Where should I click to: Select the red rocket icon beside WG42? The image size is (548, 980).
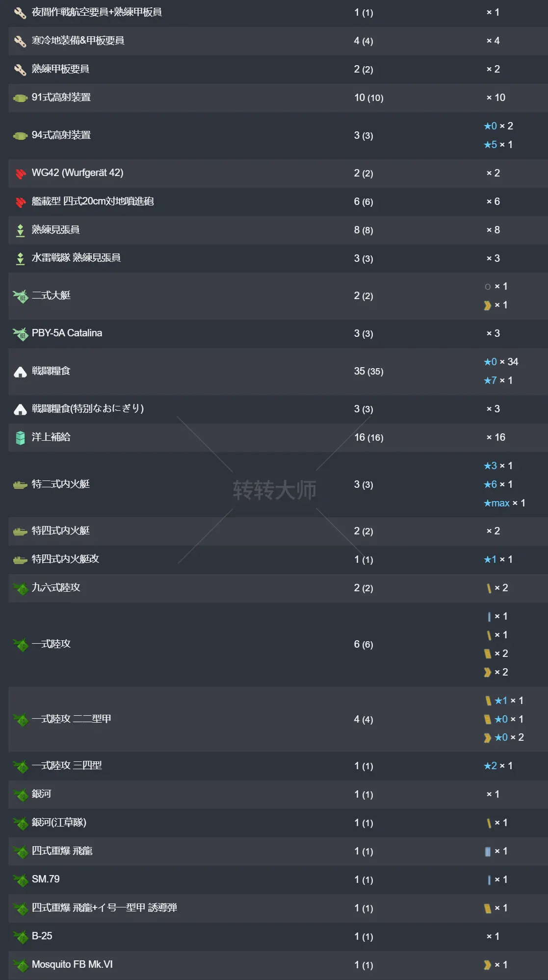[20, 173]
